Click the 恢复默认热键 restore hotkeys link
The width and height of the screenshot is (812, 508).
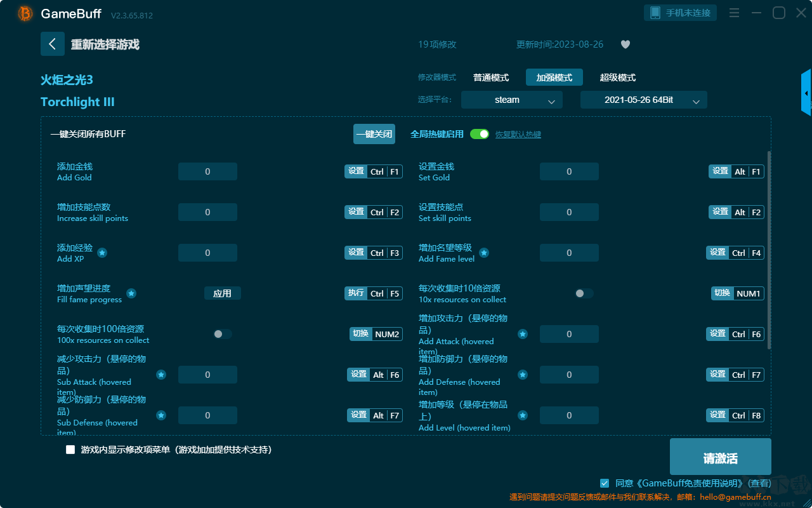[x=518, y=135]
